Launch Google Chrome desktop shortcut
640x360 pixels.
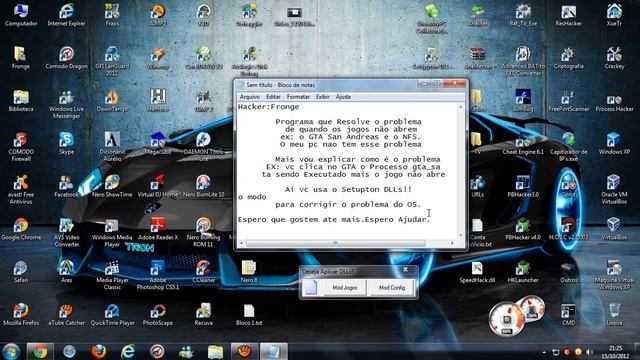[21, 229]
